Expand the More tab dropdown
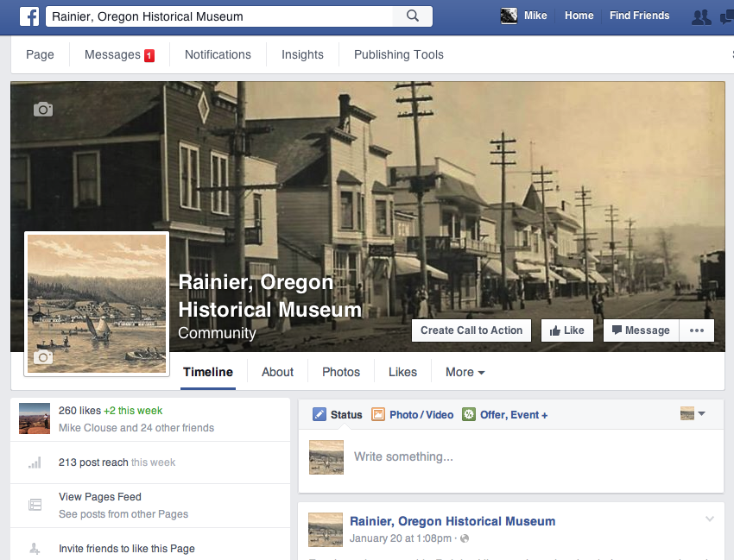This screenshot has height=560, width=734. point(465,372)
